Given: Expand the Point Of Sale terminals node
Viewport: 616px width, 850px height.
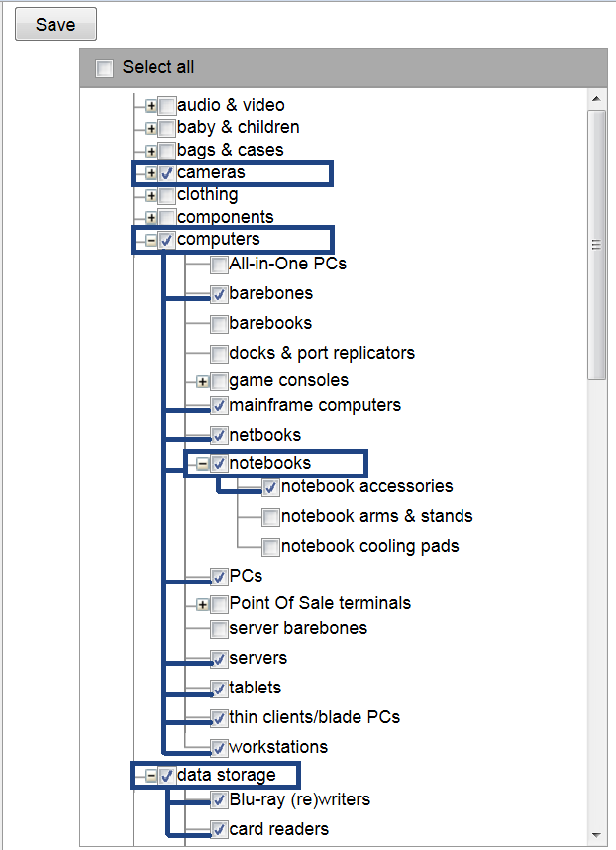Looking at the screenshot, I should (x=202, y=604).
